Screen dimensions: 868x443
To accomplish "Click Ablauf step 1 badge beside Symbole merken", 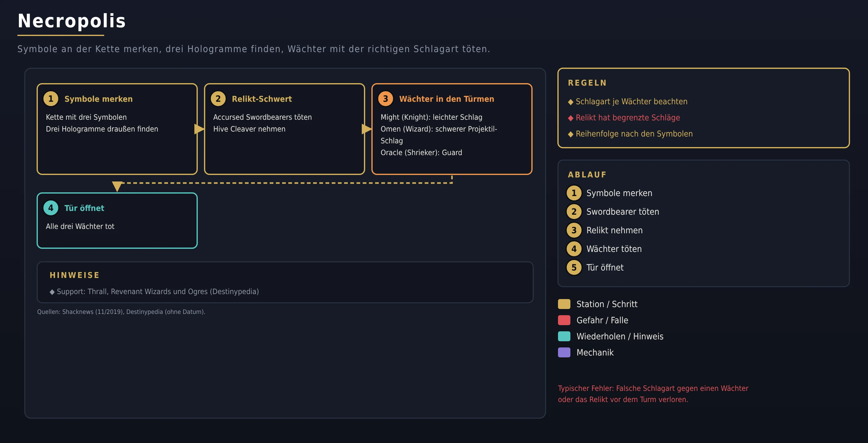I will coord(574,193).
